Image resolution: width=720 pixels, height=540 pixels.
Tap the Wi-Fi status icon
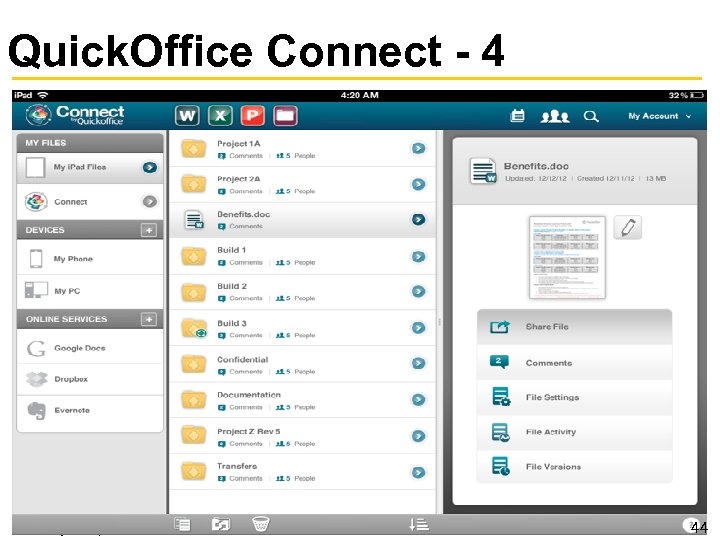(43, 95)
